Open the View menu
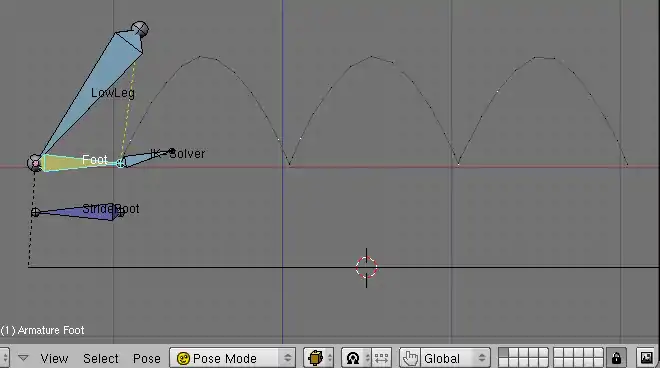The width and height of the screenshot is (660, 368). [x=54, y=358]
